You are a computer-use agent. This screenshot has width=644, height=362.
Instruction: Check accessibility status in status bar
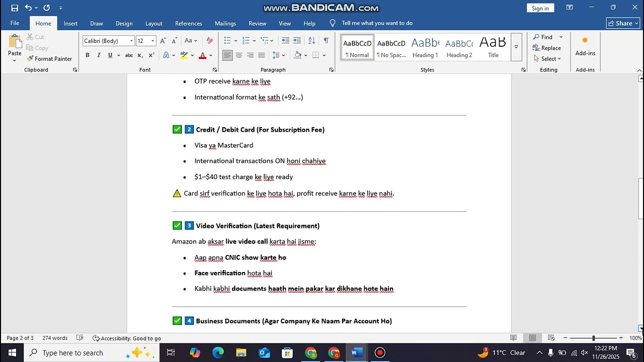point(127,338)
